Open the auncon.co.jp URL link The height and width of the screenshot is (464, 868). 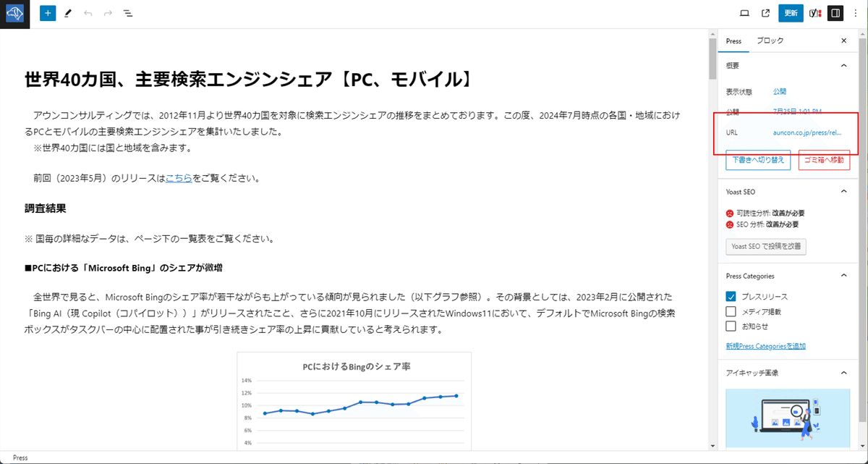point(807,132)
